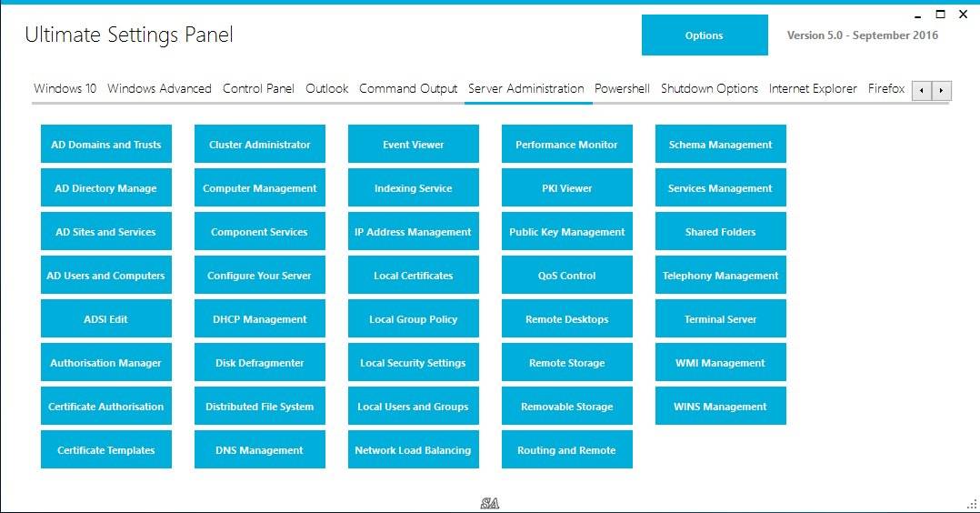Open Schema Management
Screen dimensions: 980x513
[x=721, y=144]
